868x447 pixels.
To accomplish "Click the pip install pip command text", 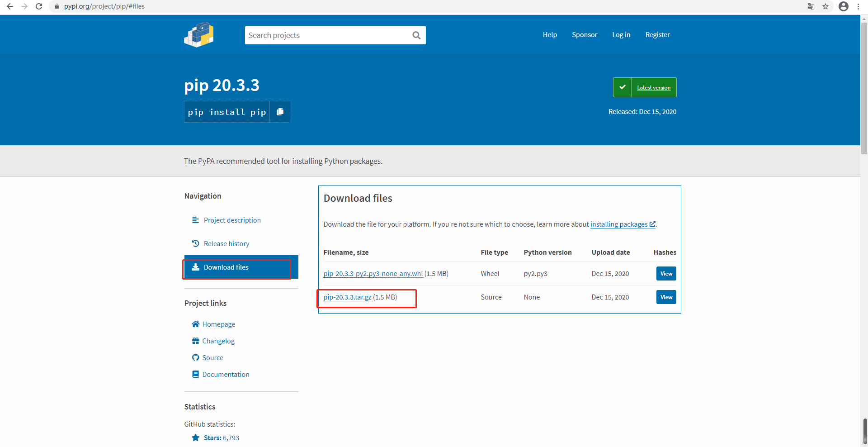I will point(227,112).
